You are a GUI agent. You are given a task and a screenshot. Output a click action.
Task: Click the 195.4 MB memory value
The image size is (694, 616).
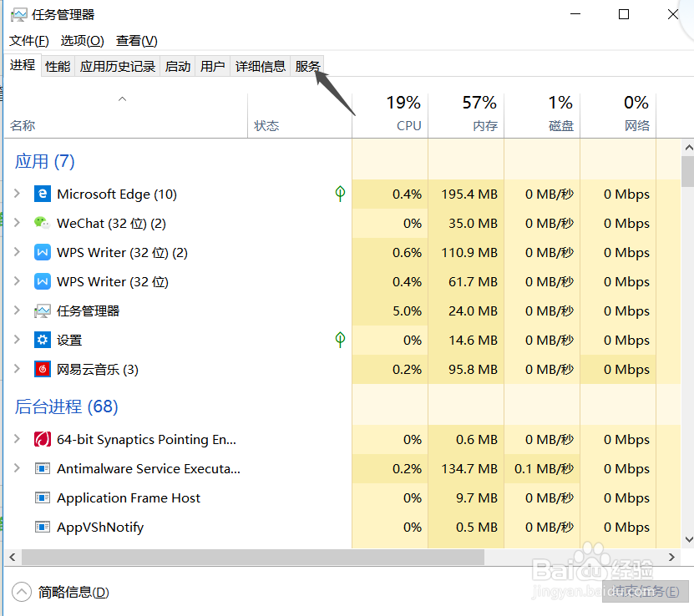click(469, 194)
